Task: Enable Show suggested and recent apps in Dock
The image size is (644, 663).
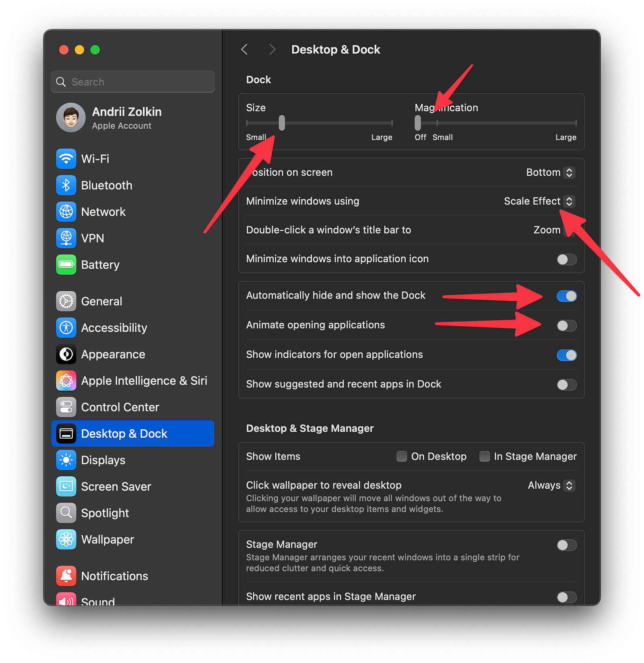Action: click(567, 385)
